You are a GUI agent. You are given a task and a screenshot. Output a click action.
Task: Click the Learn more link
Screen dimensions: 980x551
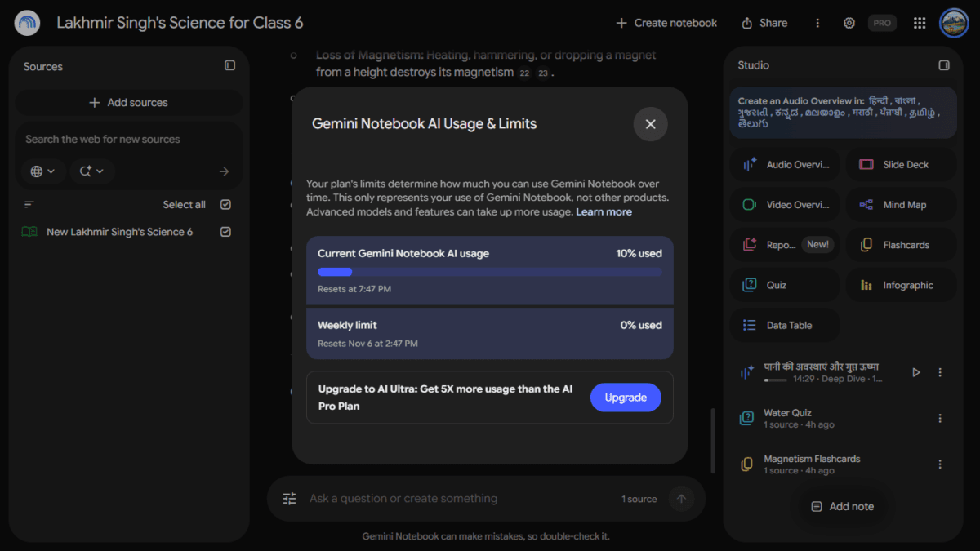pyautogui.click(x=604, y=211)
